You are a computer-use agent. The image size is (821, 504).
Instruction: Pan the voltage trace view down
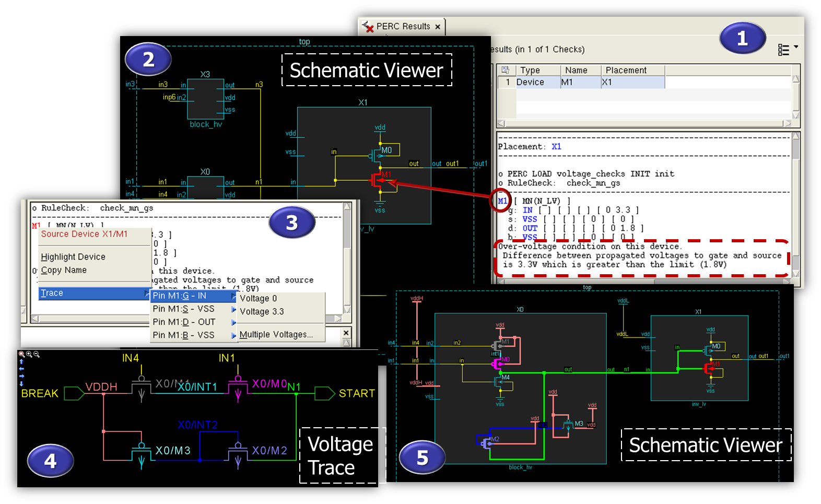click(x=21, y=383)
